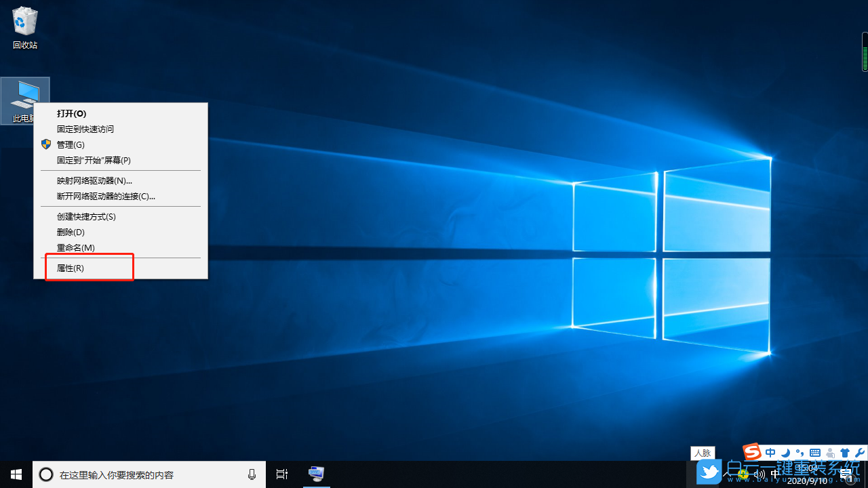Image resolution: width=868 pixels, height=488 pixels.
Task: Toggle Chinese/English punctuation on Sogou bar
Action: 800,453
